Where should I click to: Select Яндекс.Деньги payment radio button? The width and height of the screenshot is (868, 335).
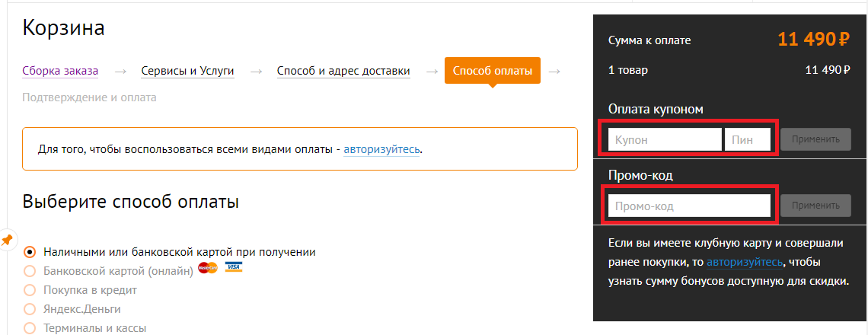30,309
